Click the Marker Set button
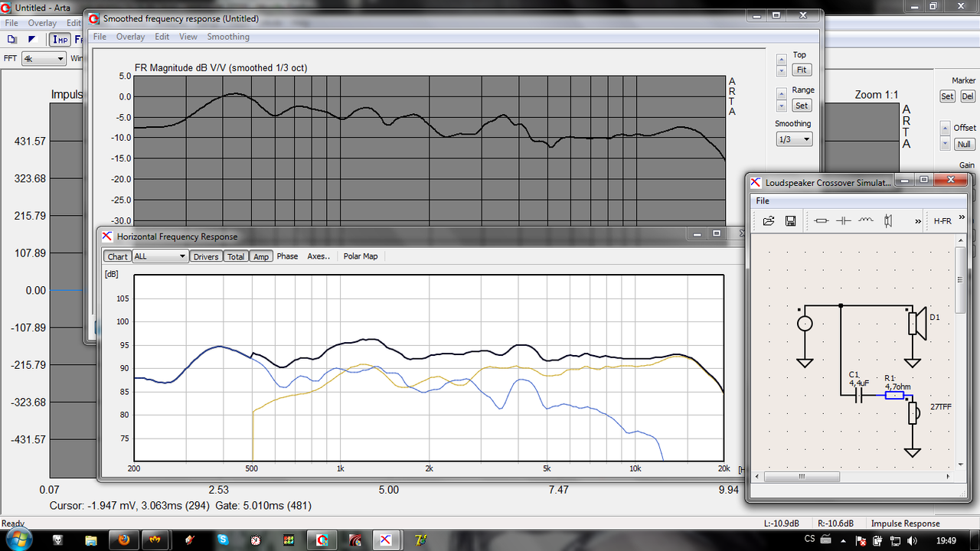 click(x=948, y=96)
